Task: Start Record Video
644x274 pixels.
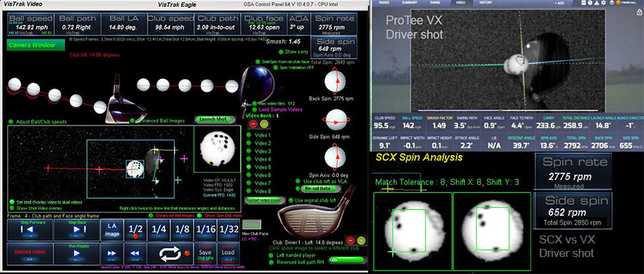Action: coord(30,253)
